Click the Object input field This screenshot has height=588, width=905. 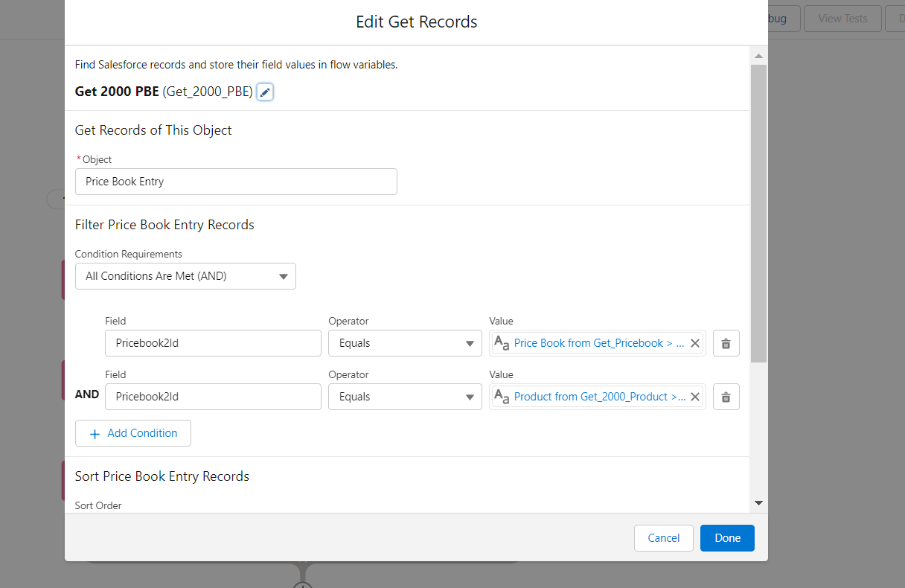pyautogui.click(x=236, y=182)
